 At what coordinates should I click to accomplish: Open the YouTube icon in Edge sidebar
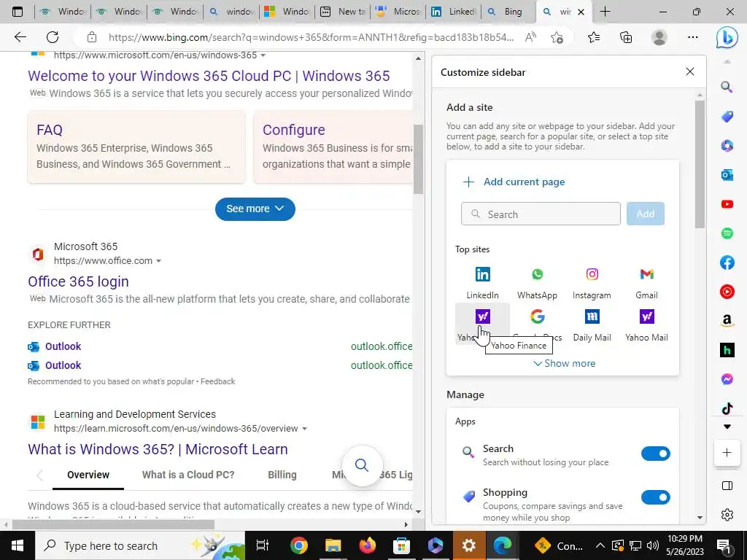(727, 204)
